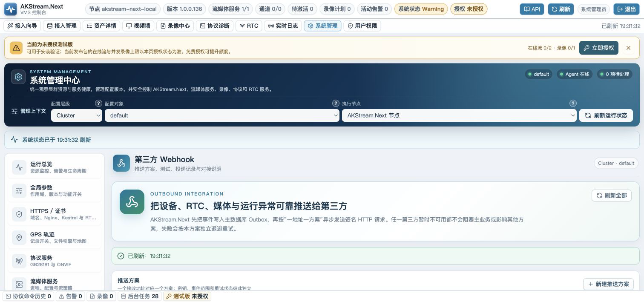Click the default status chip

(x=538, y=74)
